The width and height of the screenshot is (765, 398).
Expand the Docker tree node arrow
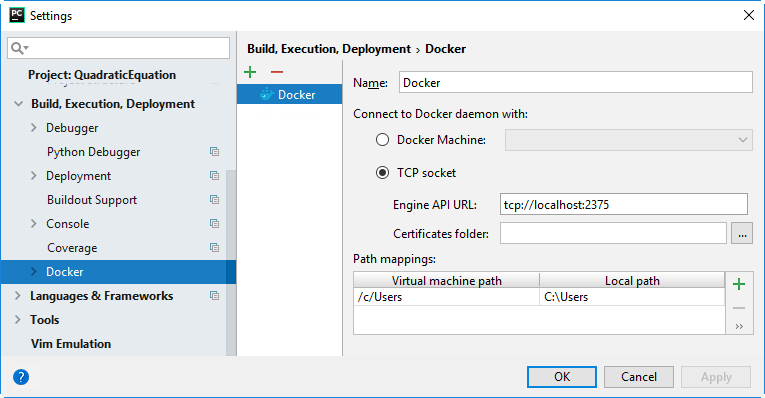coord(34,272)
